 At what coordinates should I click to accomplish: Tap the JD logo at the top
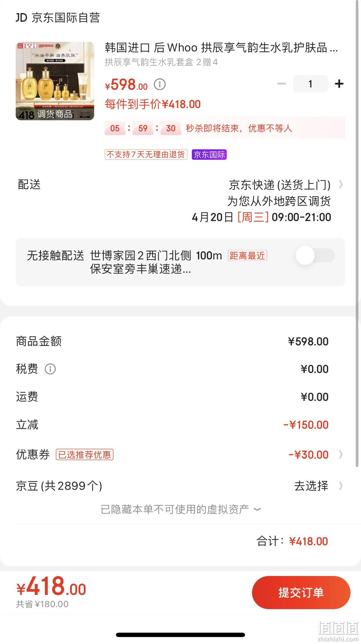coord(22,18)
